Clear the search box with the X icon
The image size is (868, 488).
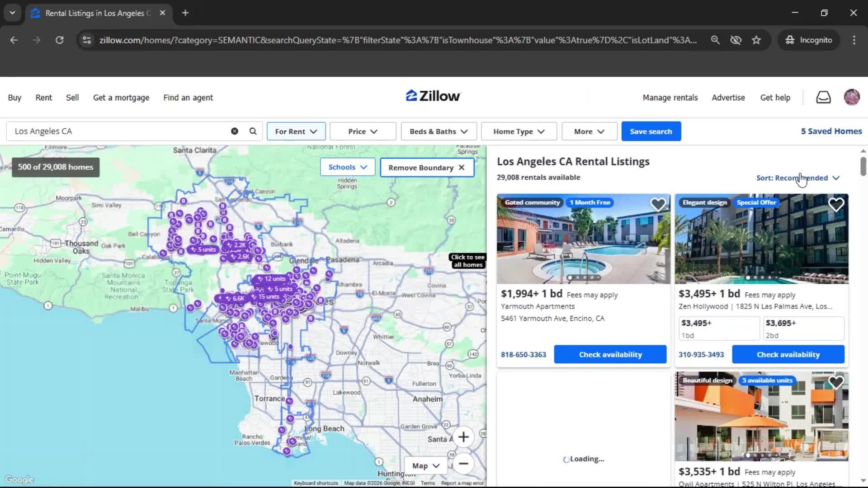(235, 131)
